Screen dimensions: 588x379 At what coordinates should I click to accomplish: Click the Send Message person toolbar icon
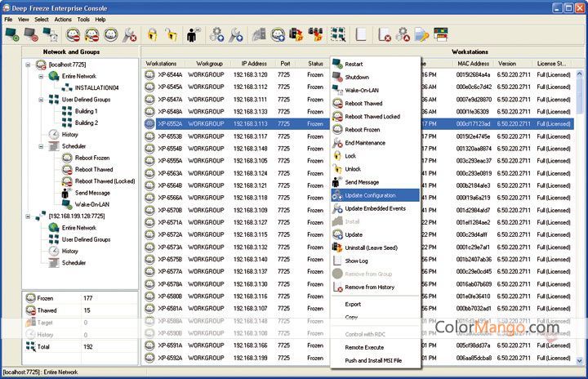click(x=193, y=35)
